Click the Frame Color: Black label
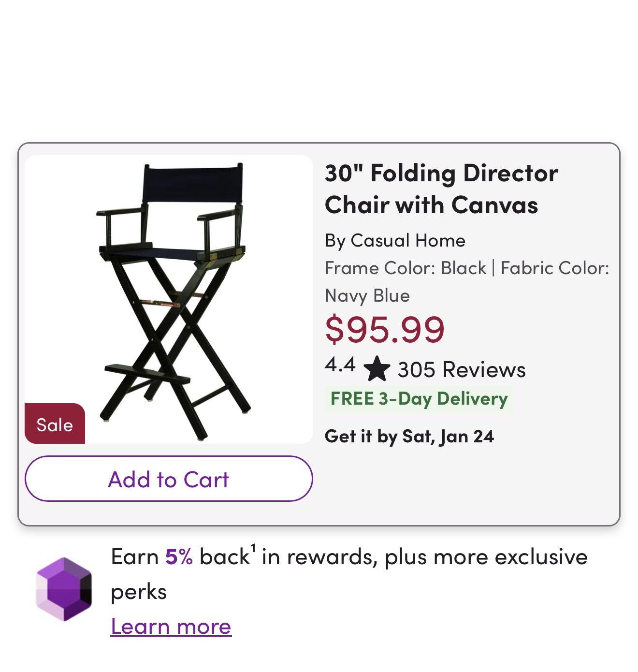Screen dimensions: 638x672 [x=406, y=268]
